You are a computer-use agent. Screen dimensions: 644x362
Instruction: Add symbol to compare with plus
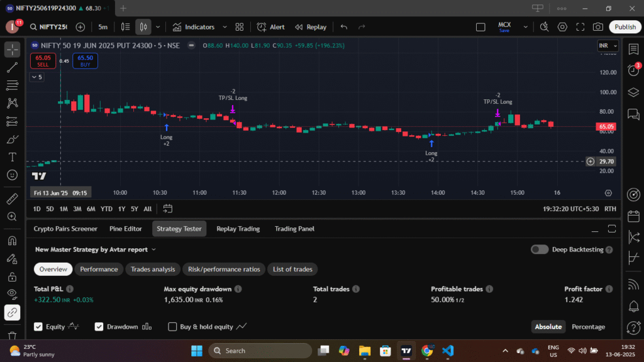coord(80,27)
